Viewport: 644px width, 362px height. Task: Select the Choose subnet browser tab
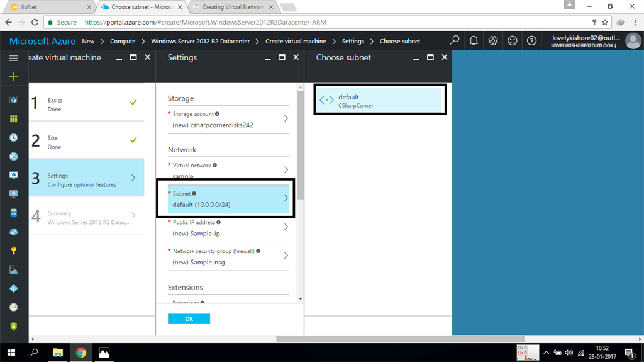click(x=142, y=7)
